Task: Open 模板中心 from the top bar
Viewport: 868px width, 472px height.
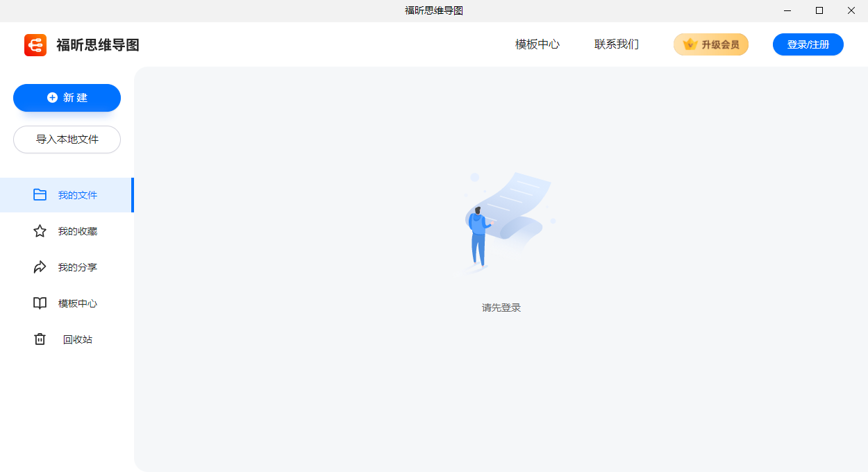Action: [x=536, y=44]
